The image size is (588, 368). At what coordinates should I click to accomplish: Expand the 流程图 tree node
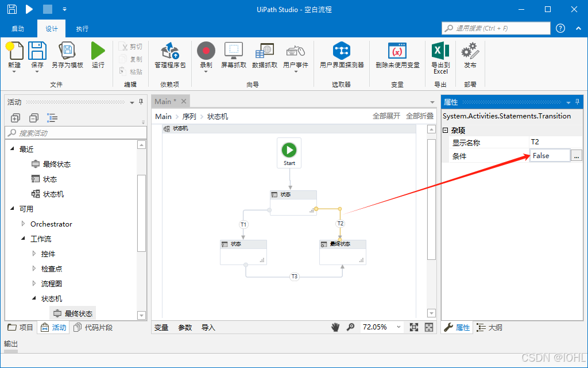[x=34, y=283]
